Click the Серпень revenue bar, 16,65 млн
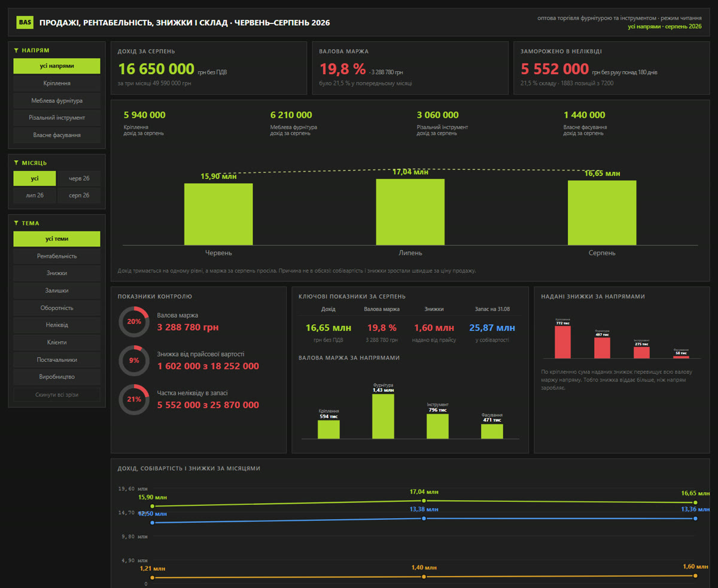The height and width of the screenshot is (588, 718). click(x=602, y=213)
